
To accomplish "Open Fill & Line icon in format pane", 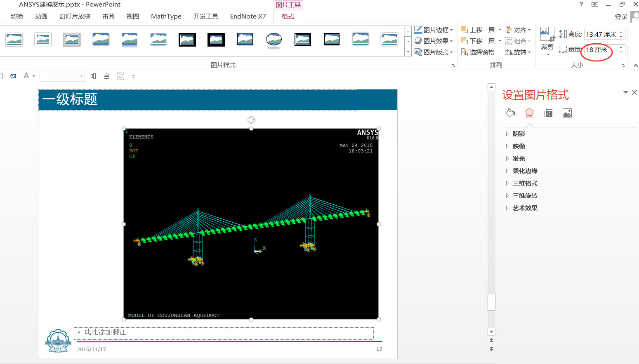I will click(x=510, y=113).
